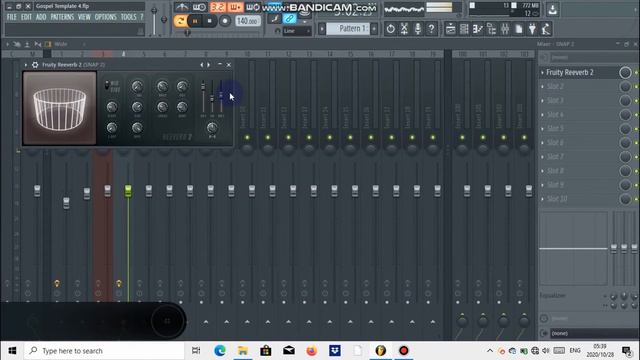Open the TOOLS menu
Image resolution: width=640 pixels, height=360 pixels.
pyautogui.click(x=128, y=17)
